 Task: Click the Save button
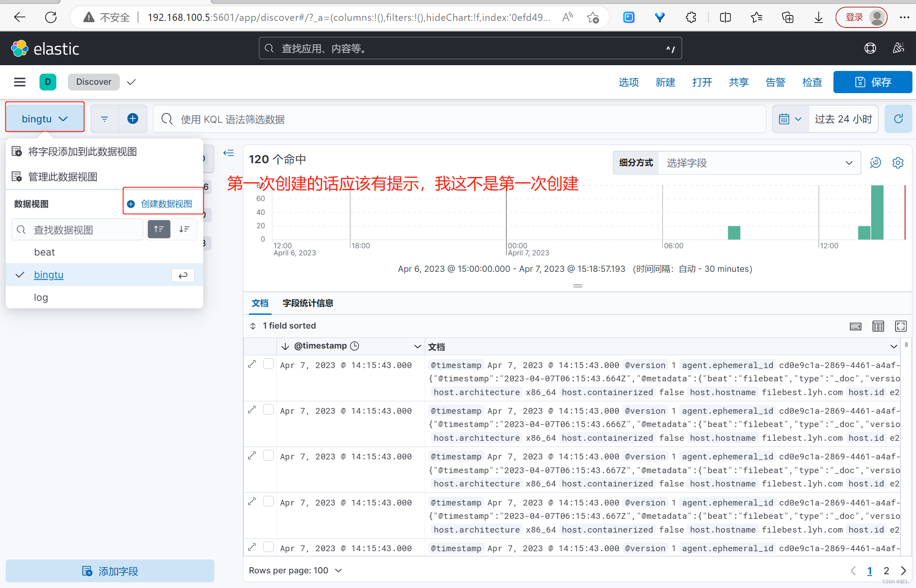pos(873,82)
